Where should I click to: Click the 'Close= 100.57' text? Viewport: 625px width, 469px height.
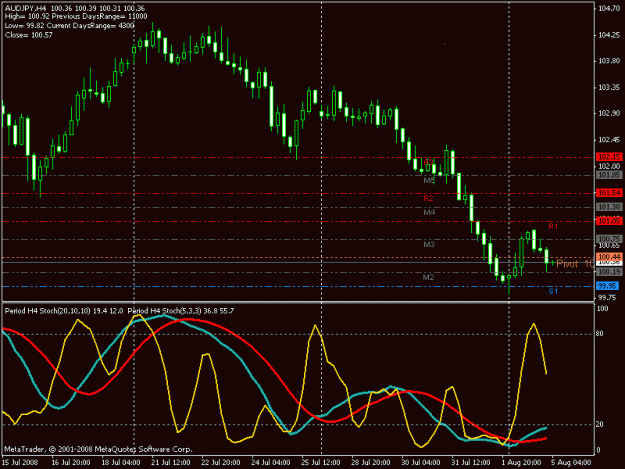coord(29,35)
